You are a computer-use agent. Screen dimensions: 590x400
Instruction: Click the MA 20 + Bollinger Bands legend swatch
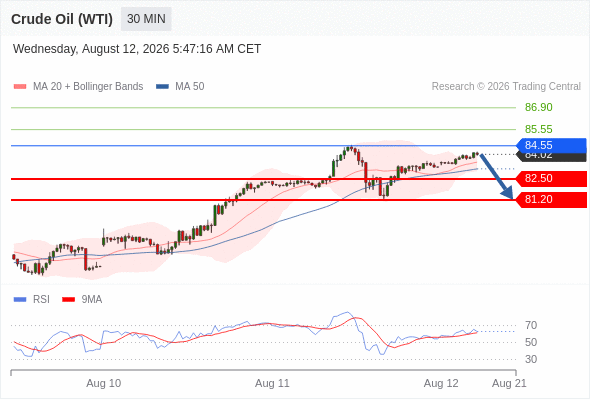(20, 87)
